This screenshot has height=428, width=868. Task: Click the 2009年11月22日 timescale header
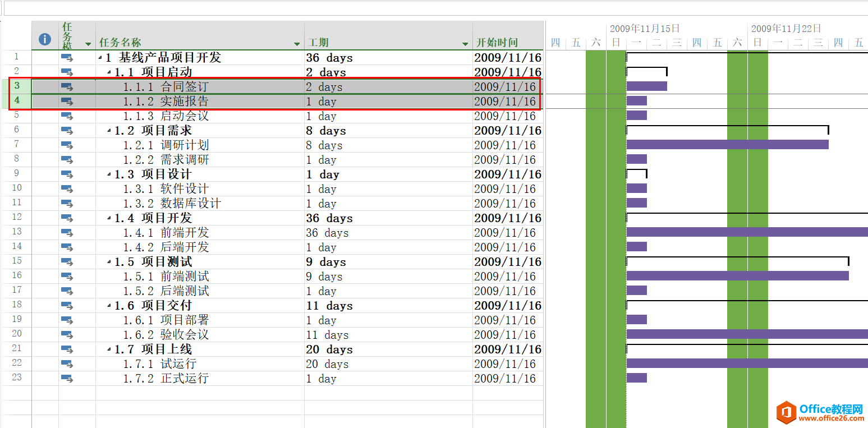[786, 28]
